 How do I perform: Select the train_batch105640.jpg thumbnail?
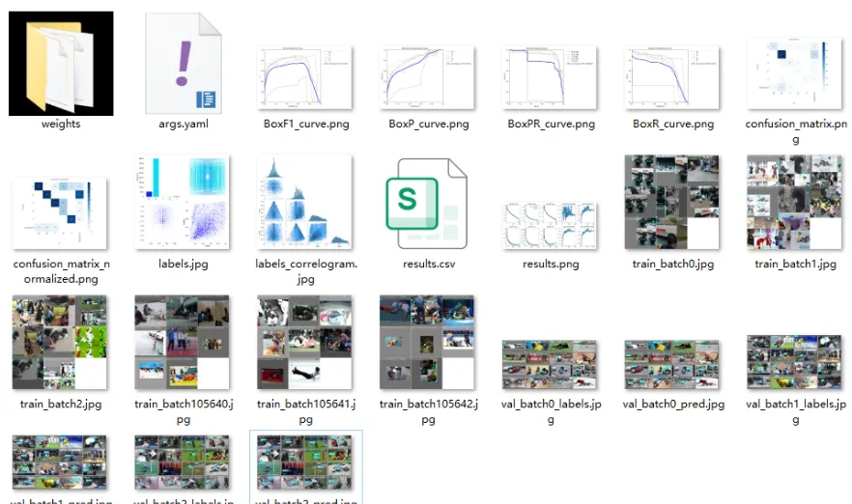[x=182, y=342]
